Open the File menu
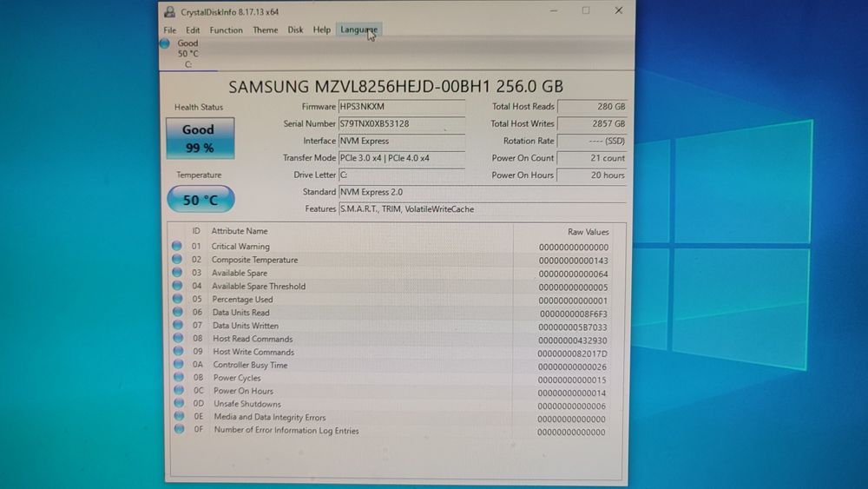 click(x=170, y=30)
